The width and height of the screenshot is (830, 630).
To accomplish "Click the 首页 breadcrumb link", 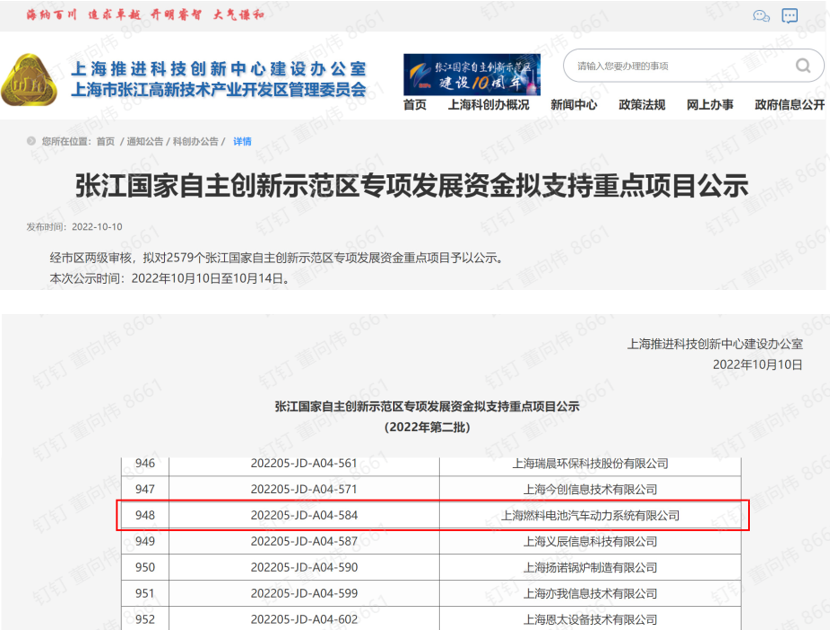I will 105,142.
